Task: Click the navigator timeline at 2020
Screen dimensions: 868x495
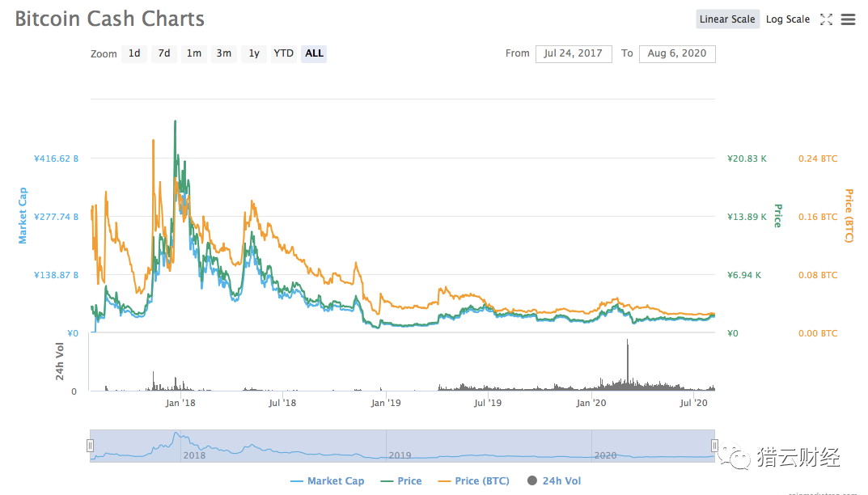Action: 605,455
